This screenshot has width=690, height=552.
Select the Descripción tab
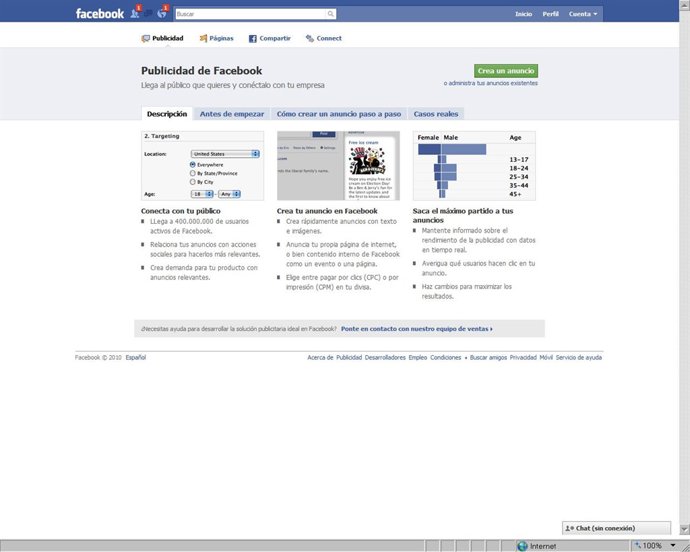(x=167, y=114)
